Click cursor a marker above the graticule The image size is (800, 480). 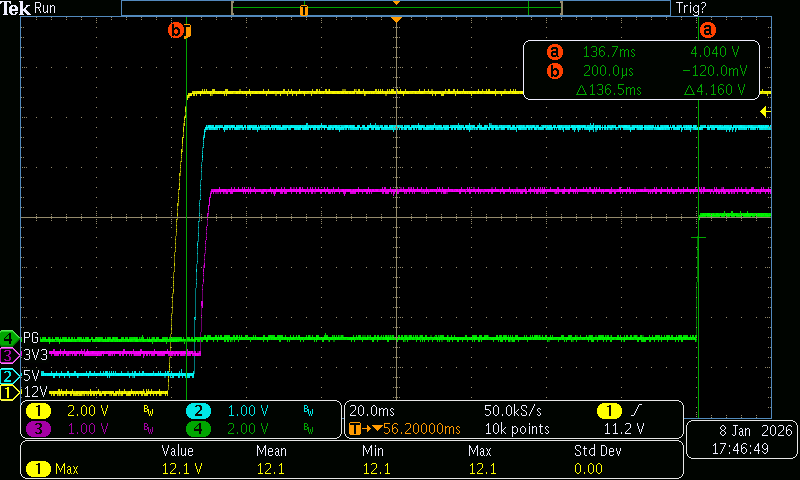709,31
